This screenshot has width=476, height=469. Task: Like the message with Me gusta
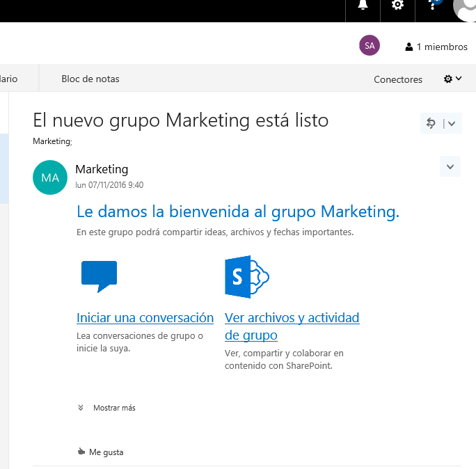pyautogui.click(x=100, y=452)
